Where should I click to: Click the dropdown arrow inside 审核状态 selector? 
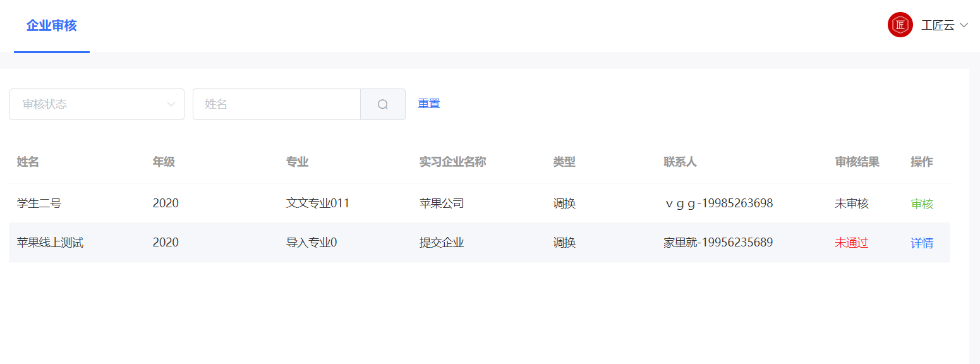(x=171, y=104)
